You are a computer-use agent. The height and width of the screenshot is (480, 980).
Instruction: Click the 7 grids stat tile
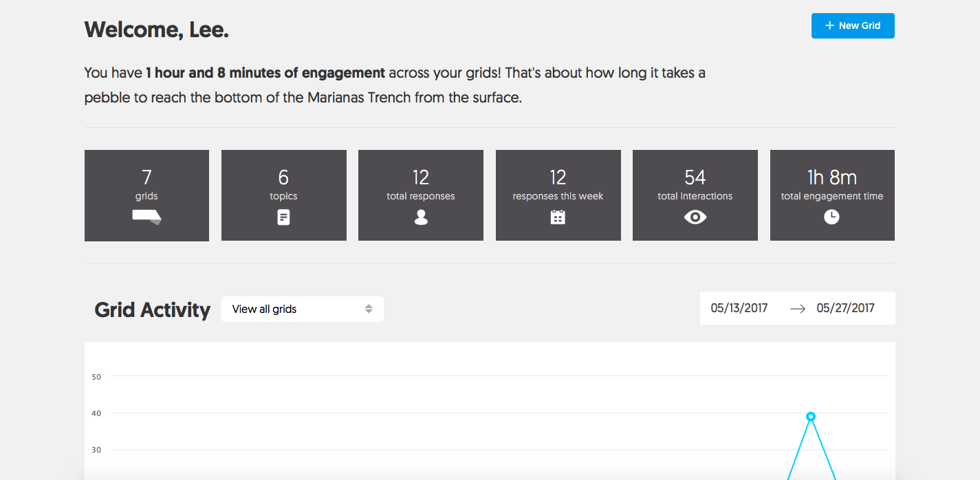[x=146, y=195]
